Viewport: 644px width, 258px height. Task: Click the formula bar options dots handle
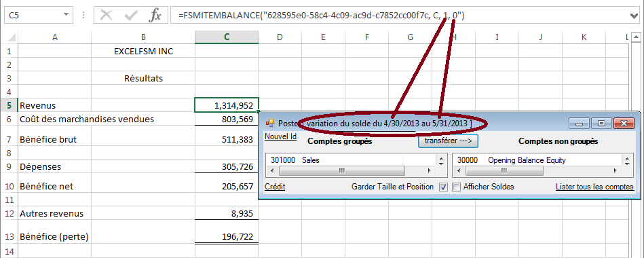pos(83,16)
